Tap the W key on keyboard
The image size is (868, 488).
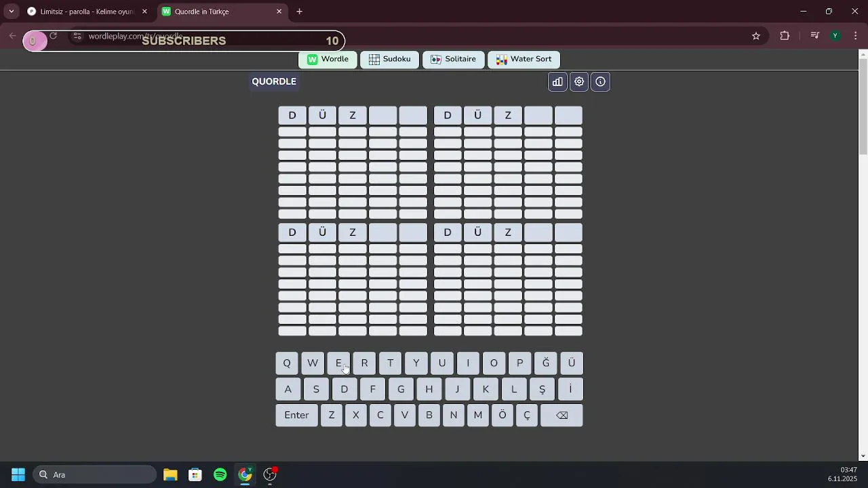(313, 363)
